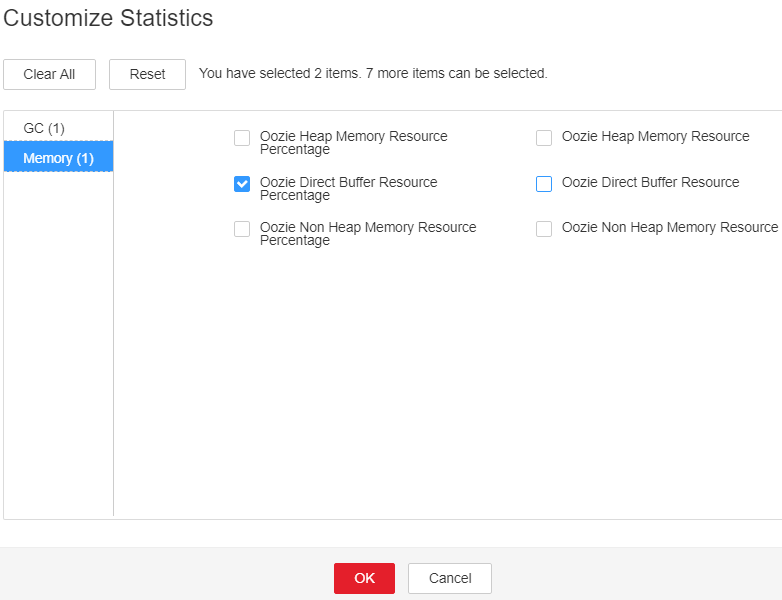The height and width of the screenshot is (600, 782).
Task: Confirm with the red OK button
Action: (x=365, y=578)
